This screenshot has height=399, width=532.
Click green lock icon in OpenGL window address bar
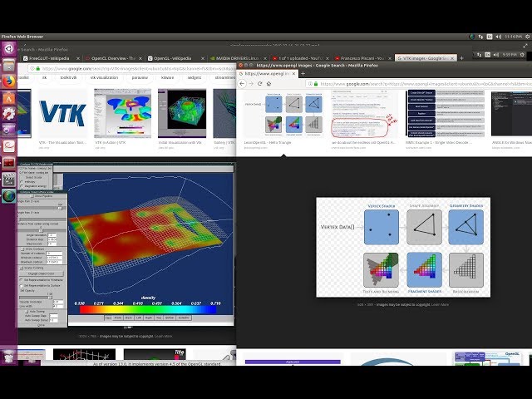[316, 83]
